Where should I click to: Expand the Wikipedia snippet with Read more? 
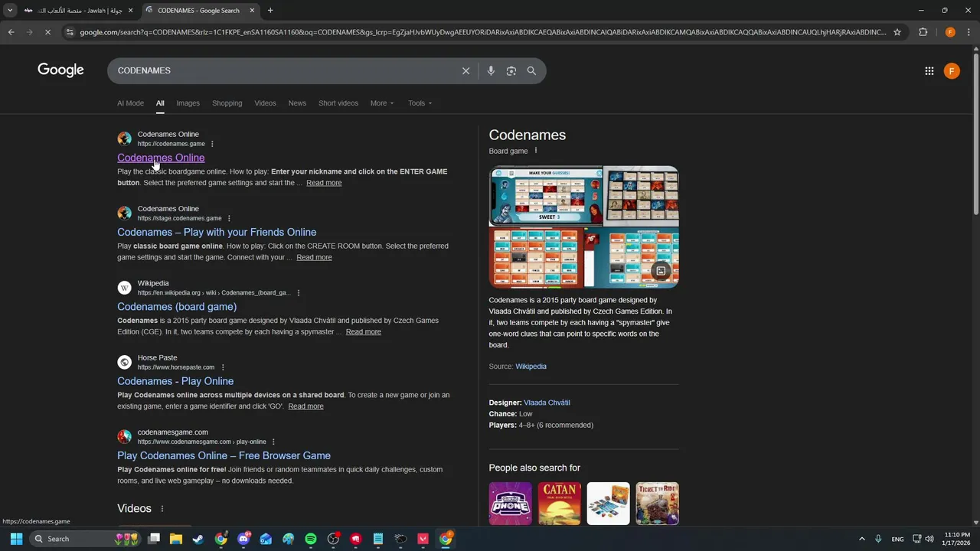click(x=363, y=332)
